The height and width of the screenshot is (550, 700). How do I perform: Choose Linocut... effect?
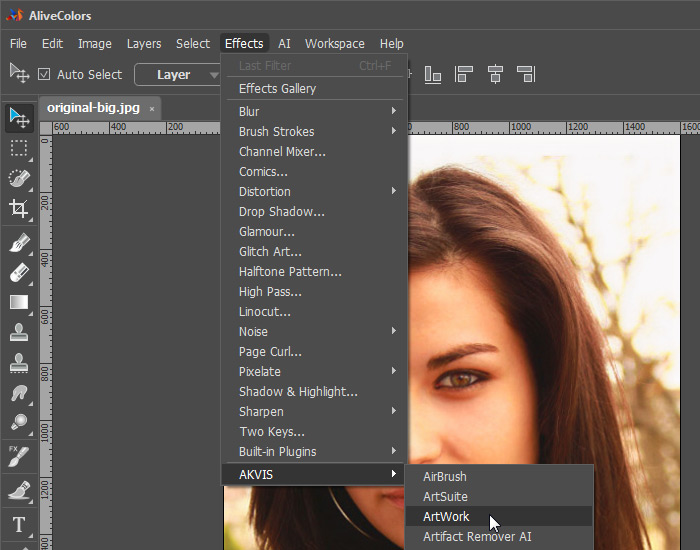(315, 312)
